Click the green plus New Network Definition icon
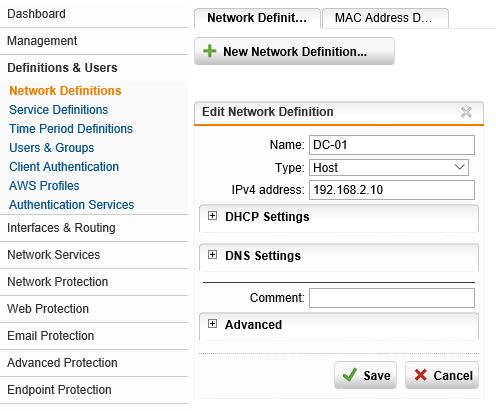 pyautogui.click(x=210, y=51)
